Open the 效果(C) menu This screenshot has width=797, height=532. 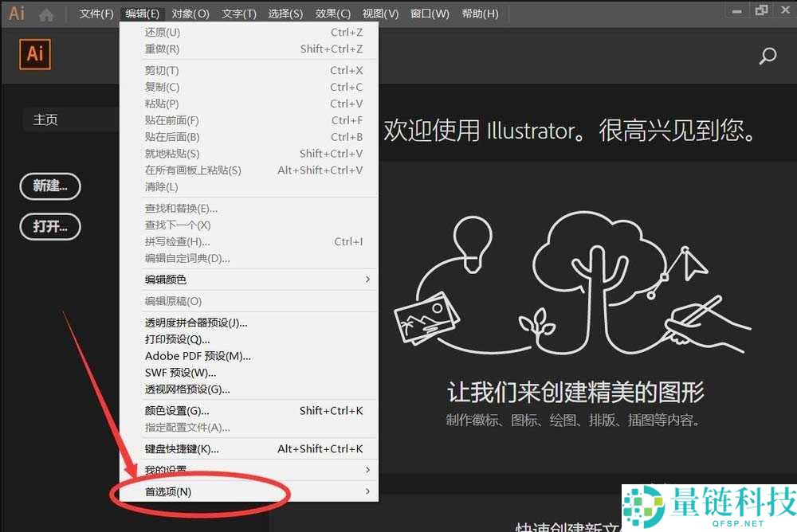click(332, 14)
